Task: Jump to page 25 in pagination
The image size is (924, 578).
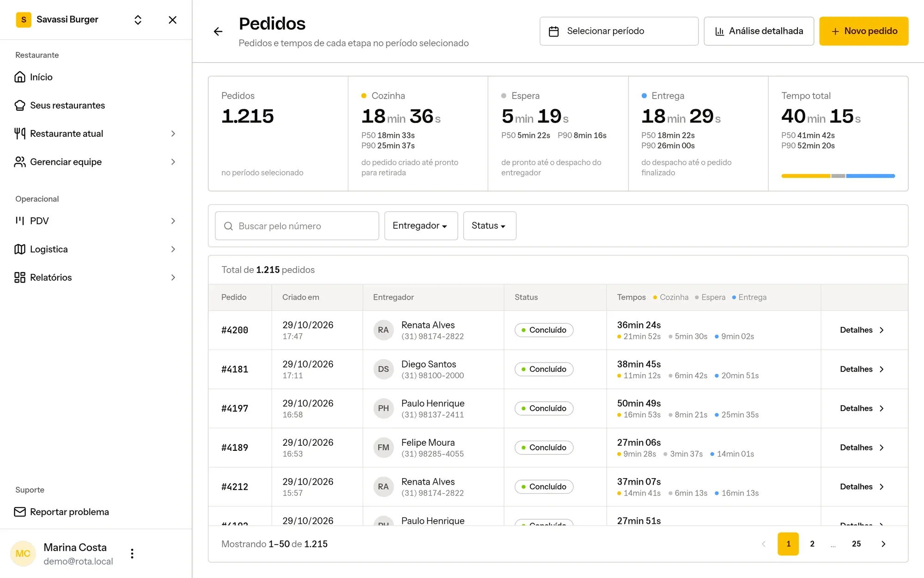Action: (856, 544)
